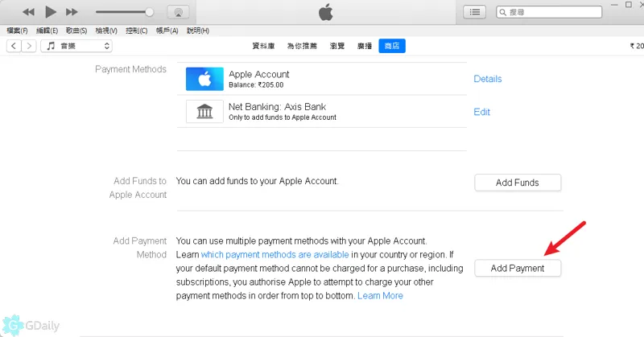Image resolution: width=644 pixels, height=337 pixels.
Task: Switch to the 為你推薦 tab
Action: [x=302, y=46]
